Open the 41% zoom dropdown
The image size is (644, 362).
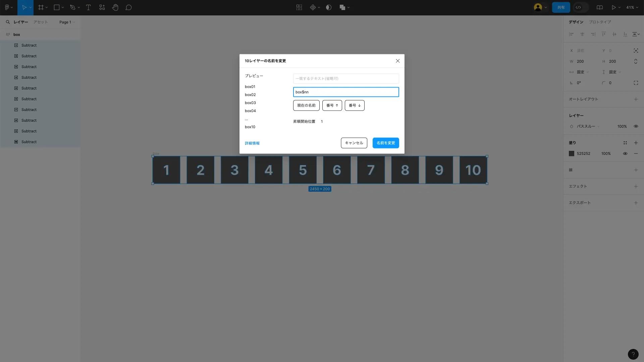click(632, 7)
